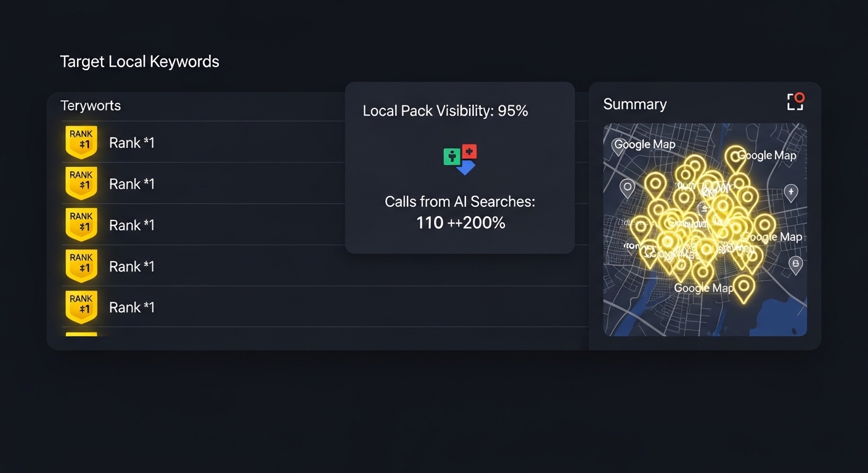Viewport: 868px width, 473px height.
Task: Click the Teryworts column header
Action: tap(91, 106)
